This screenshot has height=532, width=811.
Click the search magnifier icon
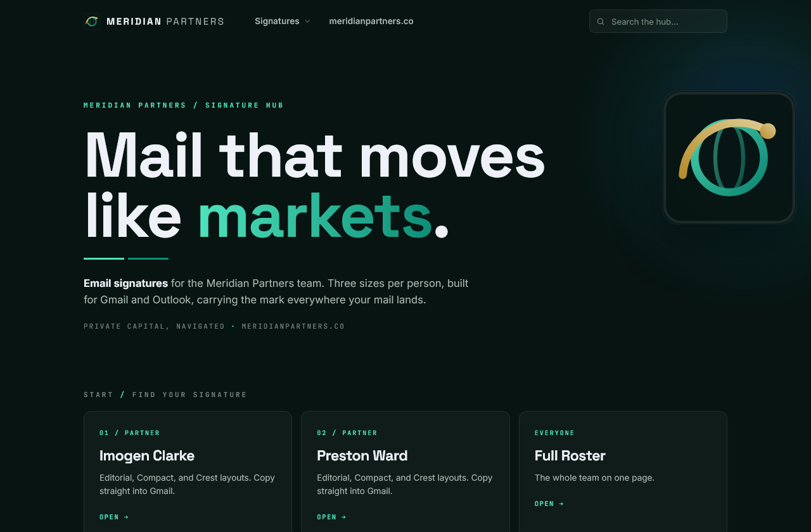coord(601,22)
